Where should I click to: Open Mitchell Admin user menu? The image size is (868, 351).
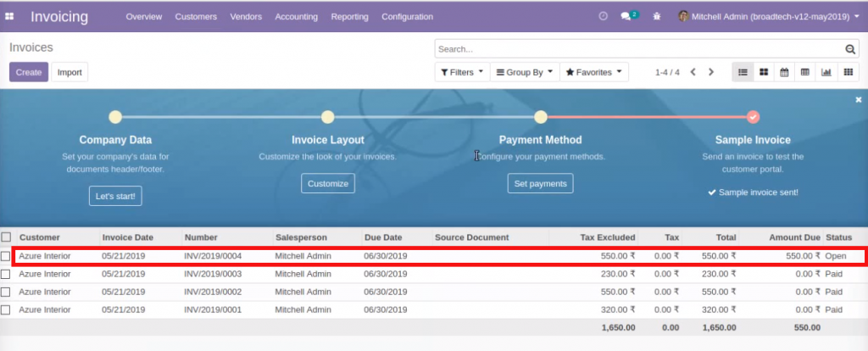click(769, 17)
